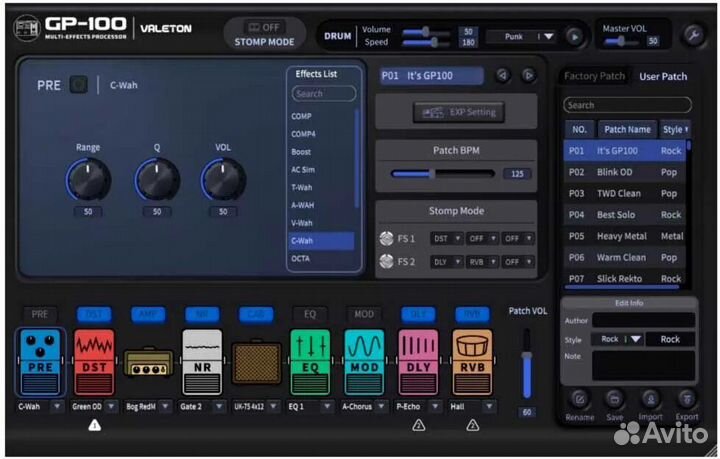Open C-Wah effect dropdown under PRE pedal
Image resolution: width=720 pixels, height=459 pixels.
click(57, 406)
